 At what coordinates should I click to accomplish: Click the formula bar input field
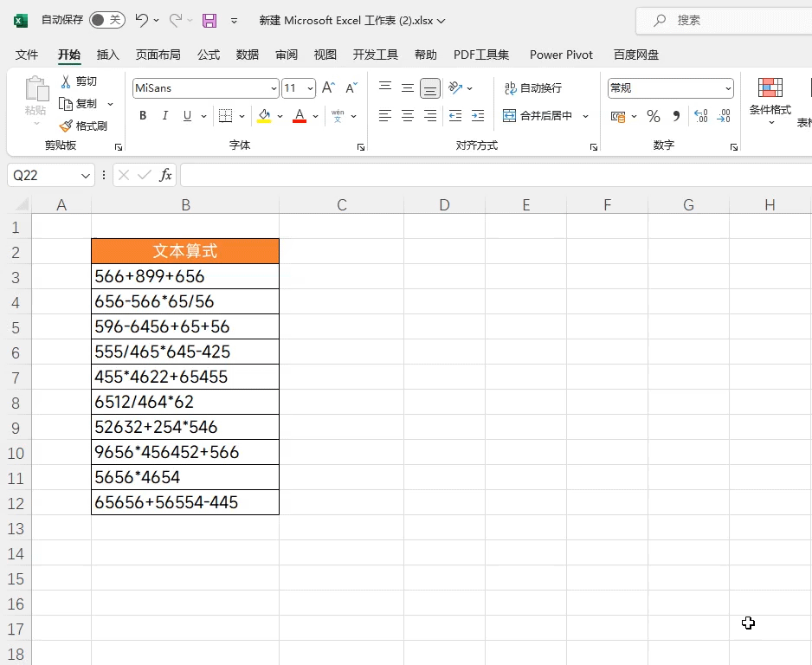tap(496, 175)
